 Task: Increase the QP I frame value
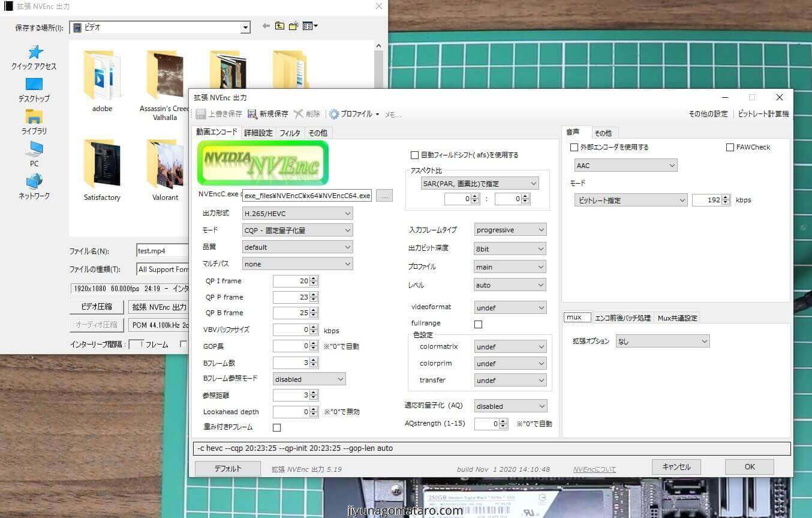coord(314,279)
